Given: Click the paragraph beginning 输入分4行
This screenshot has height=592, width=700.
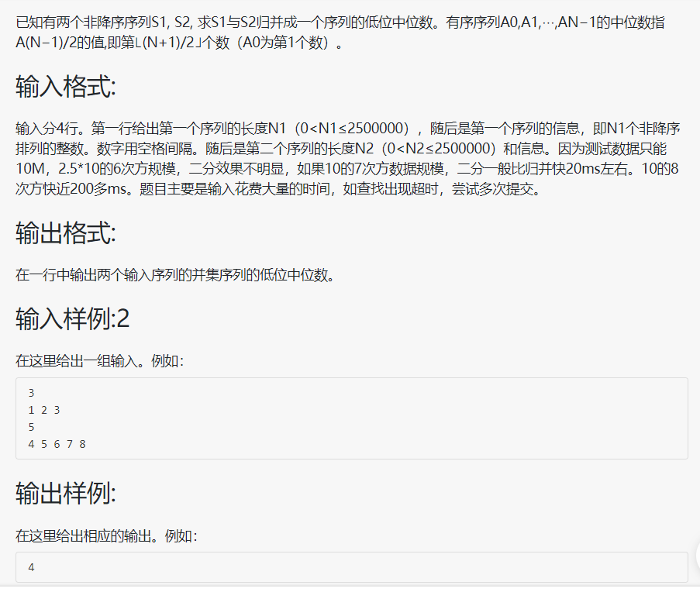Looking at the screenshot, I should coord(348,158).
